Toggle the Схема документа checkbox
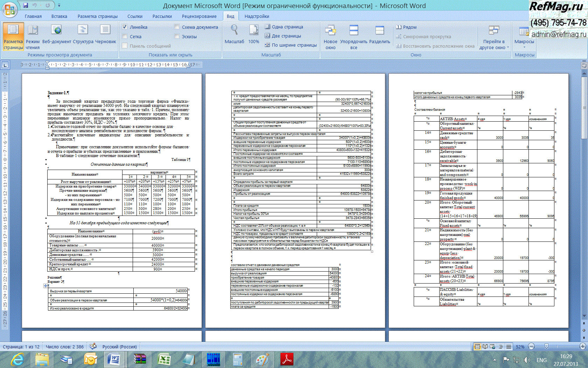588x368 pixels. coord(177,27)
